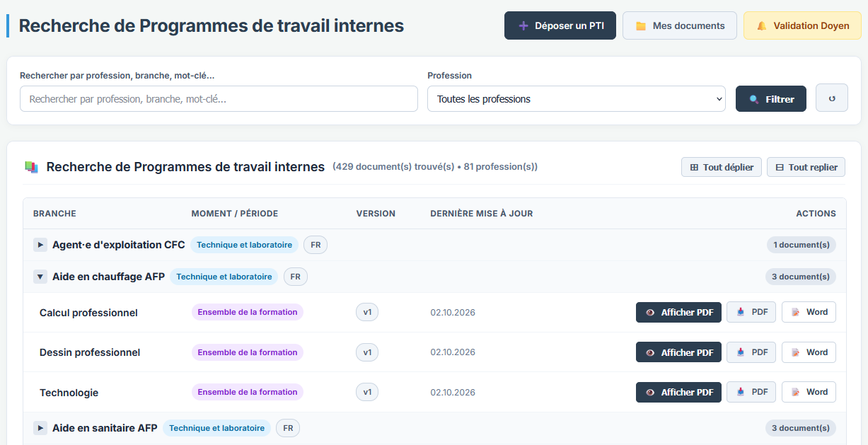This screenshot has width=868, height=445.
Task: Click the 1 document(s) count badge
Action: [x=802, y=245]
